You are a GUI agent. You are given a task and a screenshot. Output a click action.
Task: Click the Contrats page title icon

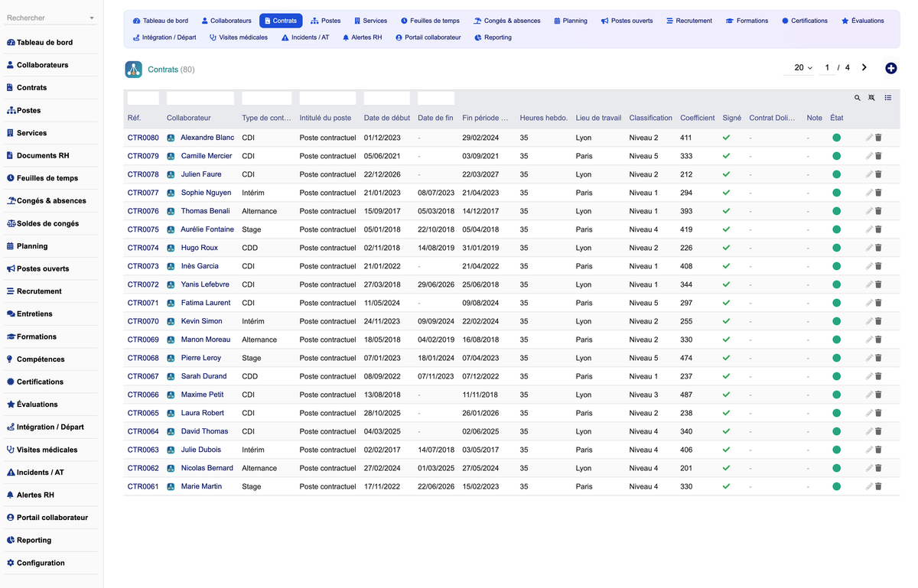[x=134, y=70]
